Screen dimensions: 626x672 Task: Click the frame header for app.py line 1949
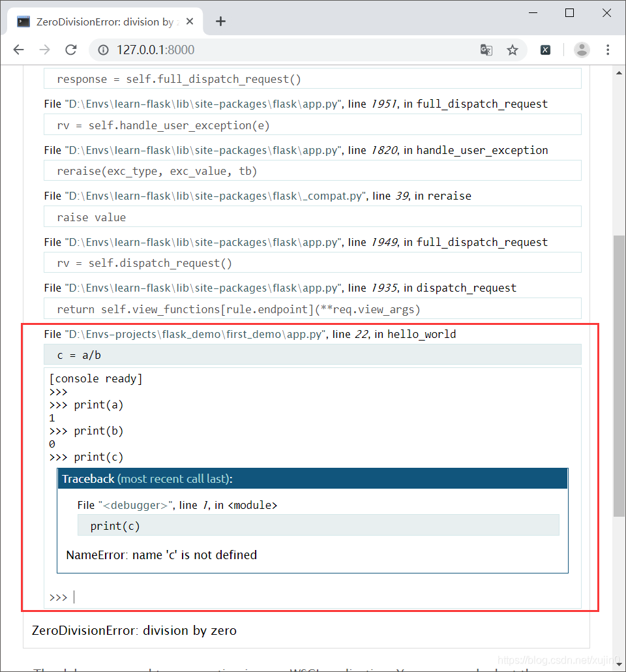[x=295, y=242]
